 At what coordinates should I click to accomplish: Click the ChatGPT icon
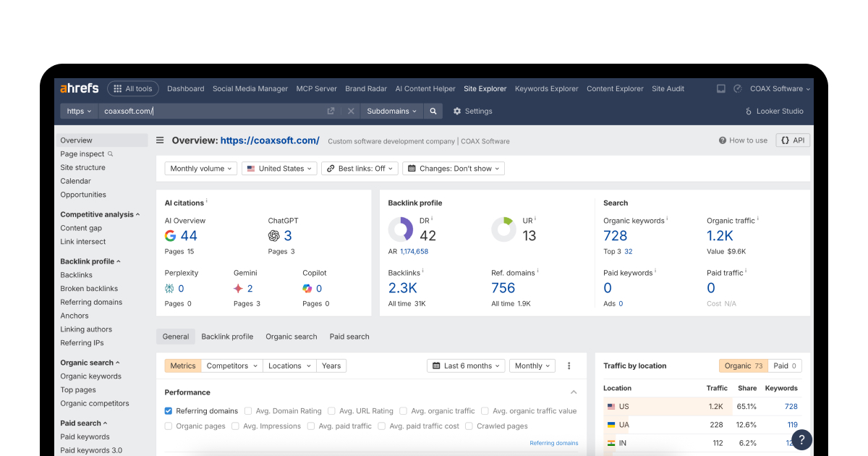[274, 235]
